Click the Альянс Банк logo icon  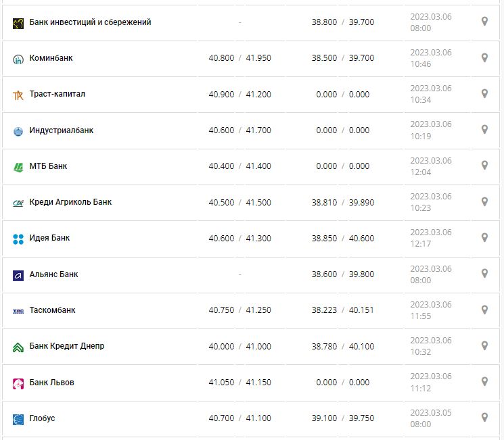click(18, 275)
